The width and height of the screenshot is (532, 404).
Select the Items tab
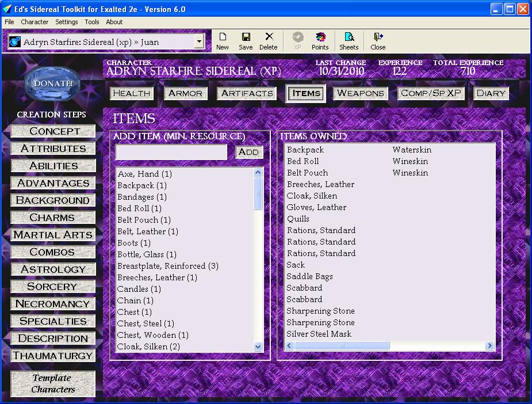point(306,93)
